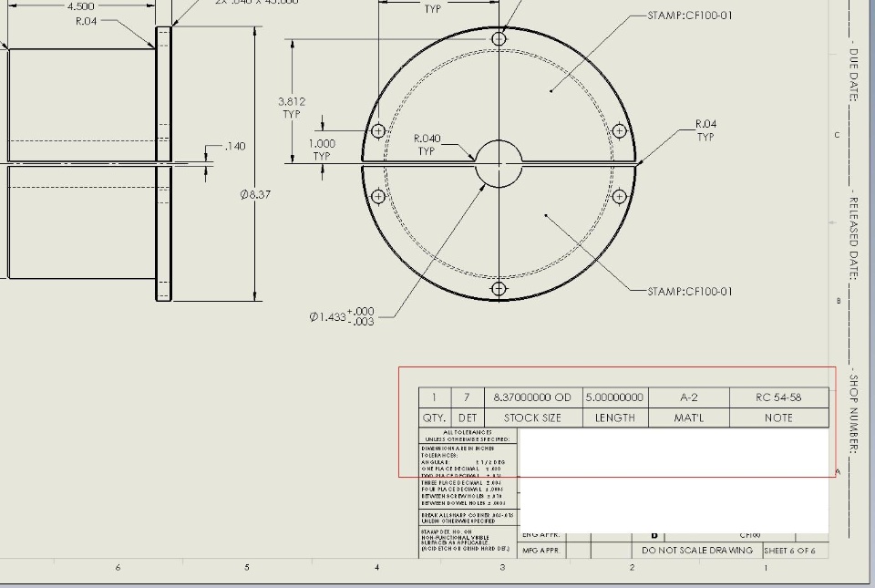Select the MAT'L header cell

pyautogui.click(x=689, y=418)
